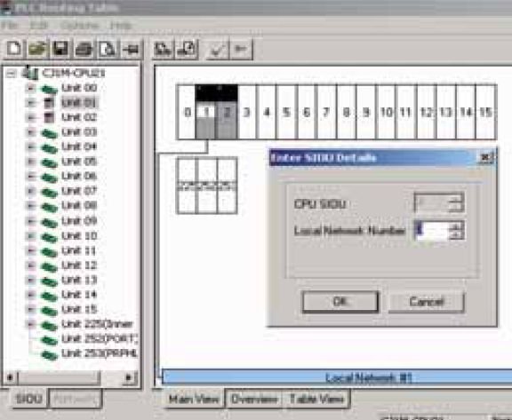Viewport: 512px width, 420px height.
Task: Click green unit icon beside Unit 253(PRPHL)
Action: [x=49, y=355]
